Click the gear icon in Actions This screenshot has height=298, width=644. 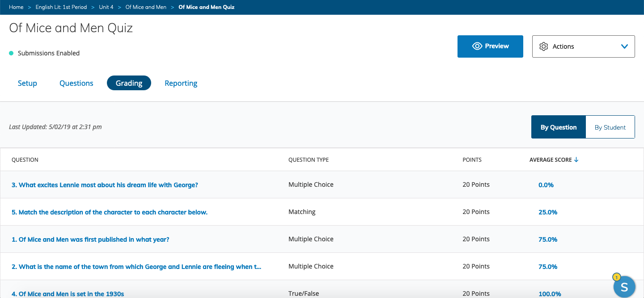tap(543, 46)
